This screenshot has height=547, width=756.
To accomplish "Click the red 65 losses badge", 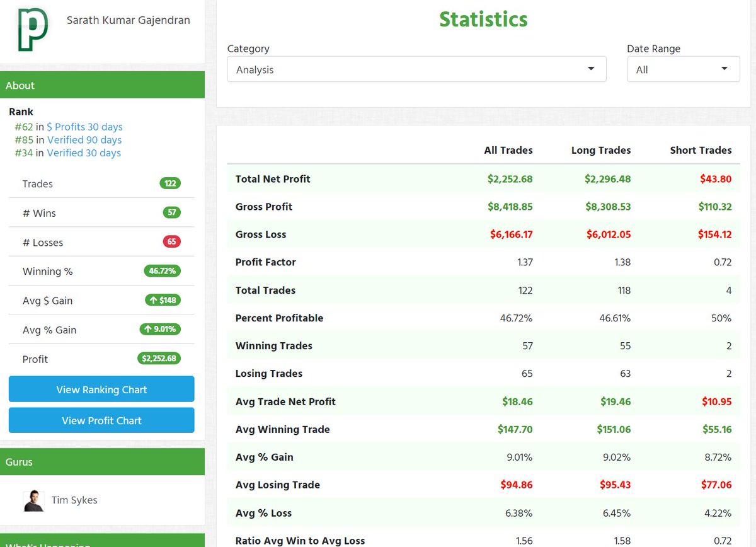I will (x=172, y=242).
